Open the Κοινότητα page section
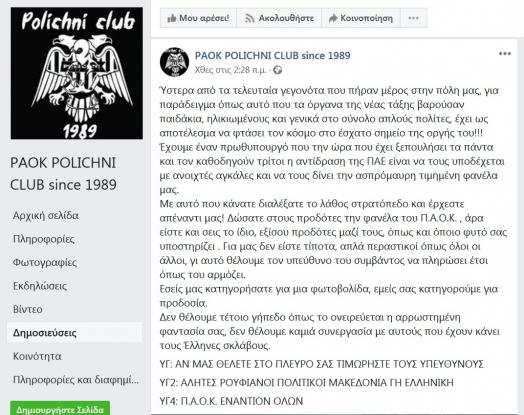This screenshot has height=415, width=524. point(37,356)
